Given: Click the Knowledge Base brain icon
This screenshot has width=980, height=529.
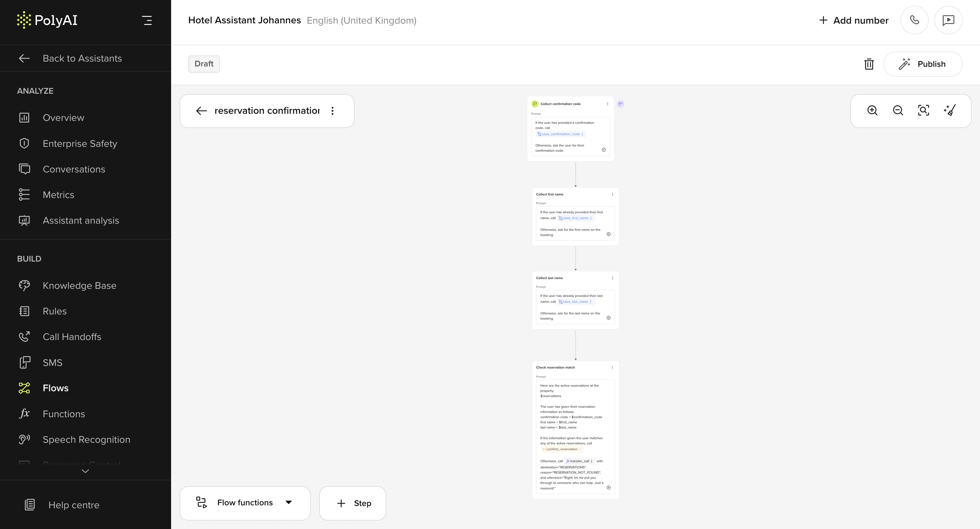Looking at the screenshot, I should [24, 286].
